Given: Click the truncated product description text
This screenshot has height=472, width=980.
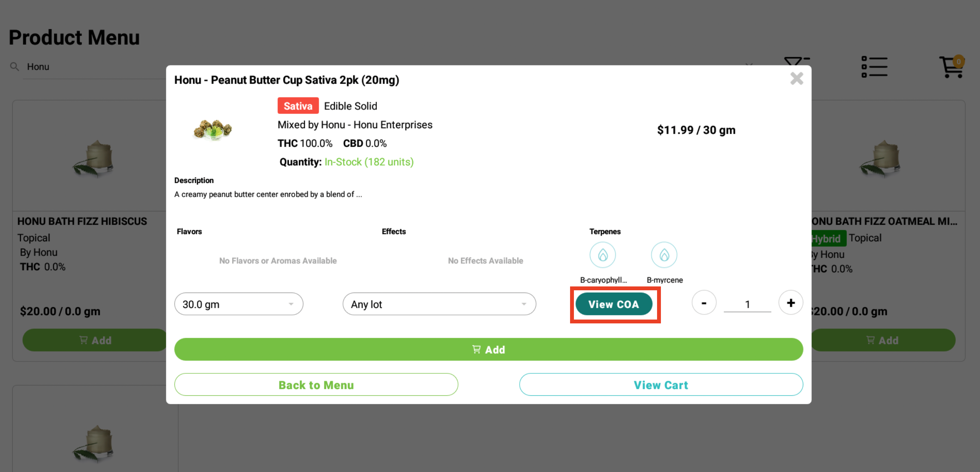Looking at the screenshot, I should point(268,194).
